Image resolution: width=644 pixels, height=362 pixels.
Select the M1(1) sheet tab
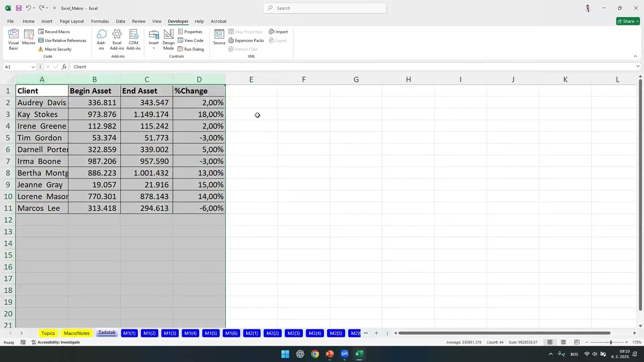[x=129, y=333]
